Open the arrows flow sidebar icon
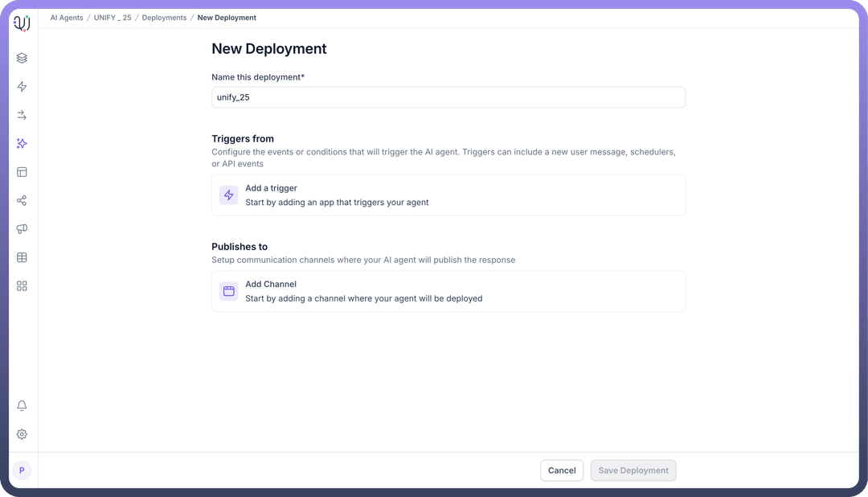Screen dimensions: 868x497 coord(22,115)
